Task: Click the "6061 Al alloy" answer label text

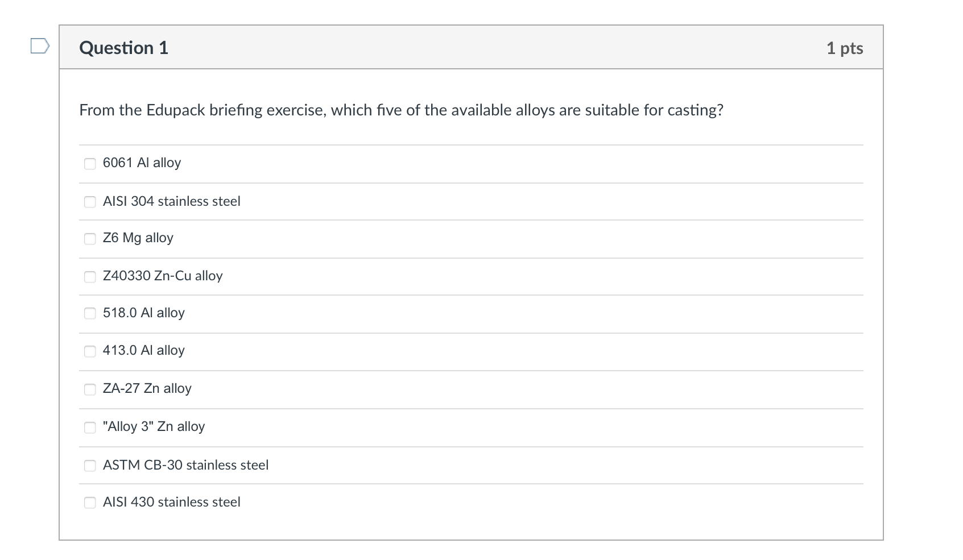Action: click(x=142, y=163)
